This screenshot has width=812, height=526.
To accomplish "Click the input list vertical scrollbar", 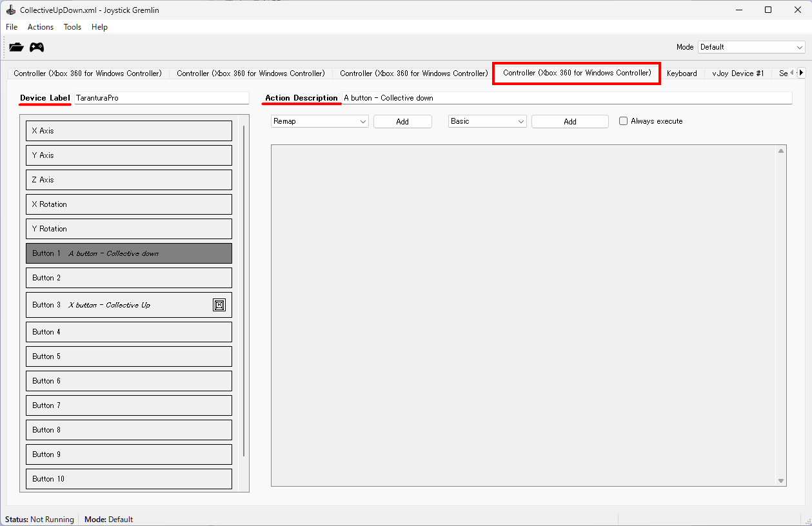I will (x=244, y=290).
